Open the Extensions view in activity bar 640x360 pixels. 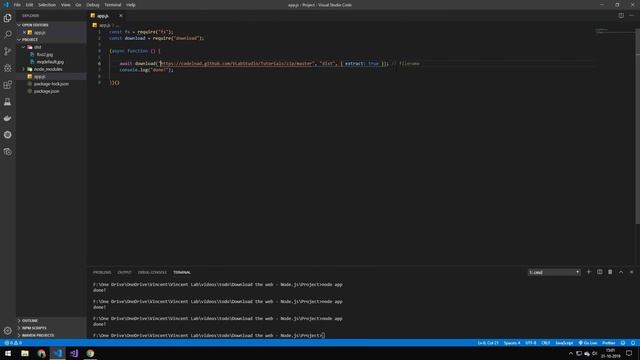(8, 85)
